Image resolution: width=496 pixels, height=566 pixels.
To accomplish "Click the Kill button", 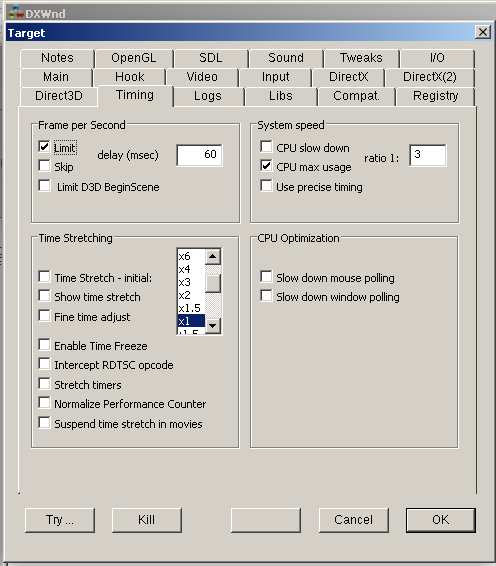I will pyautogui.click(x=147, y=520).
